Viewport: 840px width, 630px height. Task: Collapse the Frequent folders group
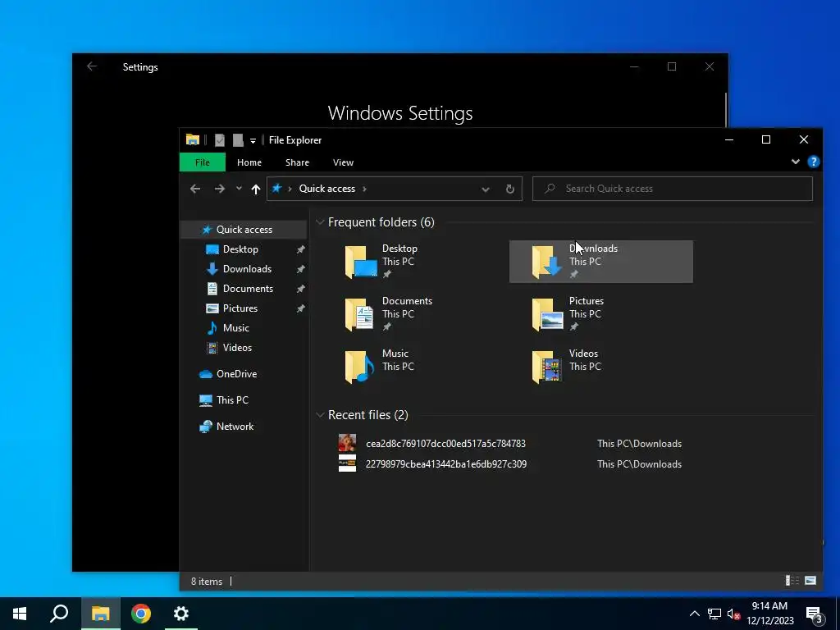pyautogui.click(x=320, y=221)
